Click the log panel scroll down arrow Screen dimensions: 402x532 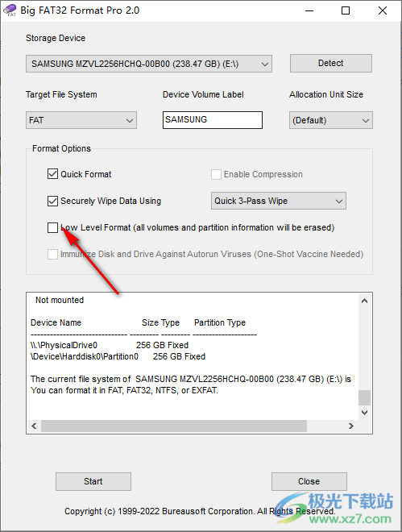tap(364, 413)
